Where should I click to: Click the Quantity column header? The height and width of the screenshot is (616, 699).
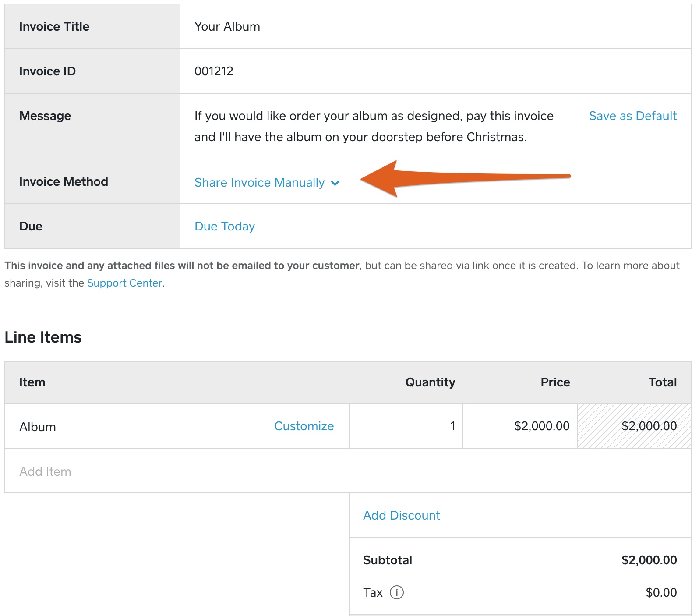pyautogui.click(x=430, y=382)
